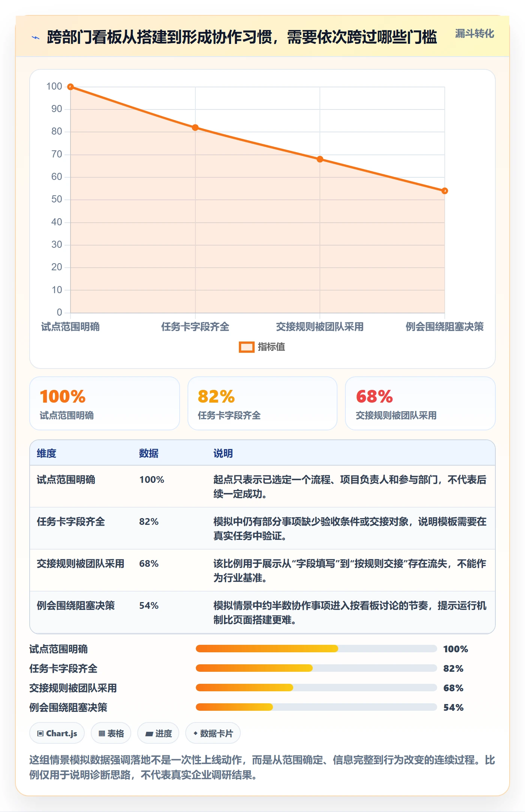Open the 82% 任务卡字段齐全 data card
The width and height of the screenshot is (525, 812).
(262, 403)
